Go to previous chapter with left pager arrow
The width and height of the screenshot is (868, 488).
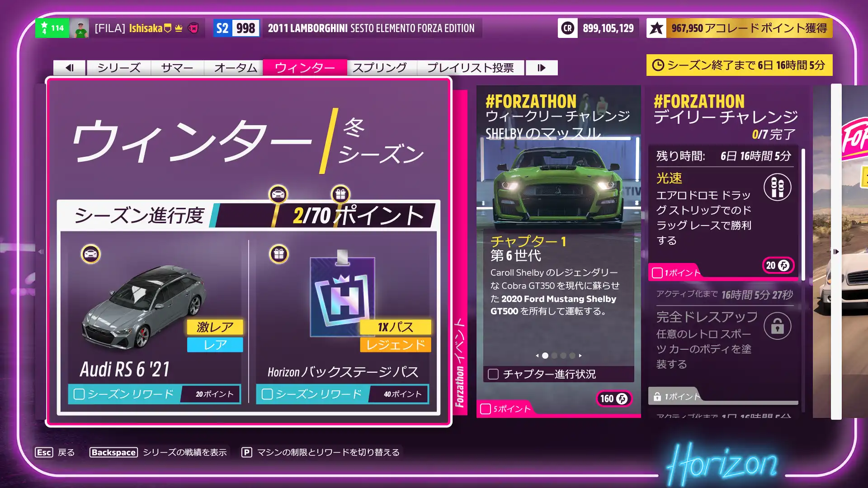click(x=537, y=356)
